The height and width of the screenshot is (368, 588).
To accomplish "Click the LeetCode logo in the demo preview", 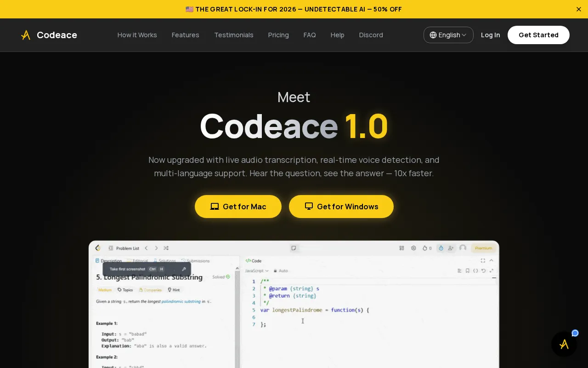I will pos(98,248).
